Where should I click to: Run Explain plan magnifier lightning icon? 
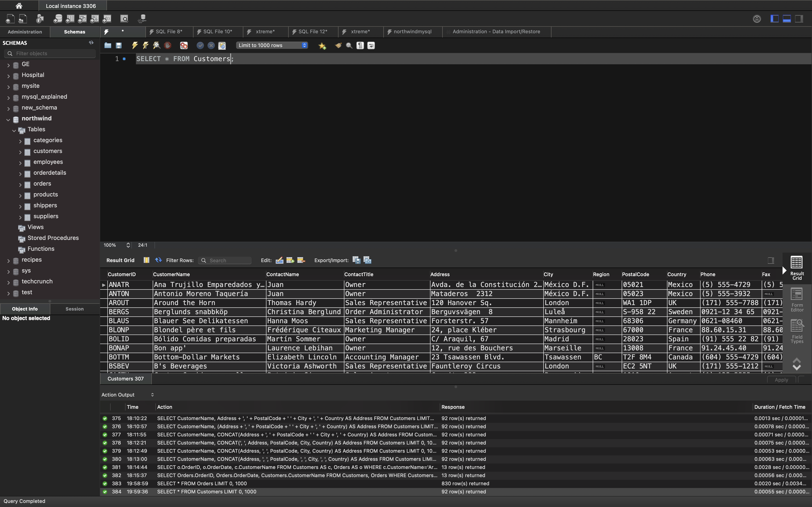(x=156, y=45)
